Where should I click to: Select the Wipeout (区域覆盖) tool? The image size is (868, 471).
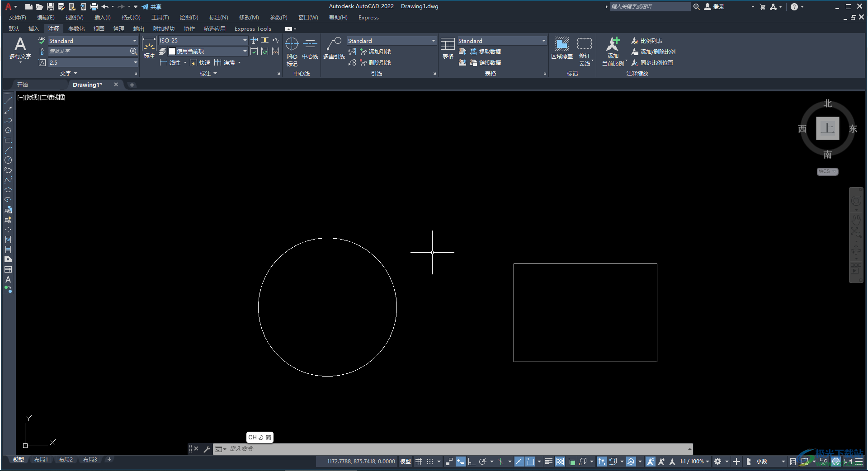coord(562,48)
